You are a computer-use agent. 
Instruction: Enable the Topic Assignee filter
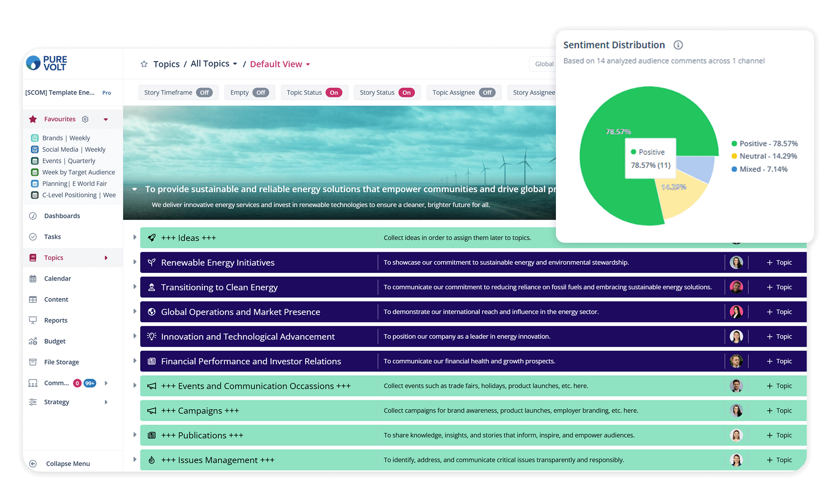coord(487,92)
